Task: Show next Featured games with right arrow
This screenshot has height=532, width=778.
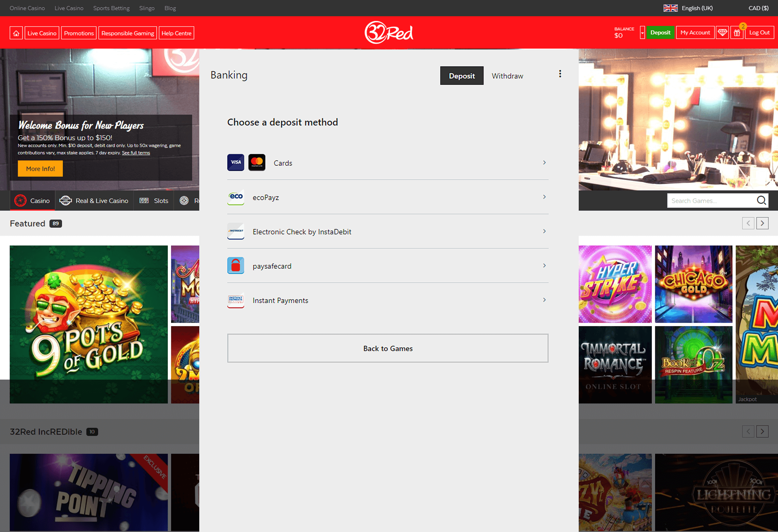Action: point(762,223)
